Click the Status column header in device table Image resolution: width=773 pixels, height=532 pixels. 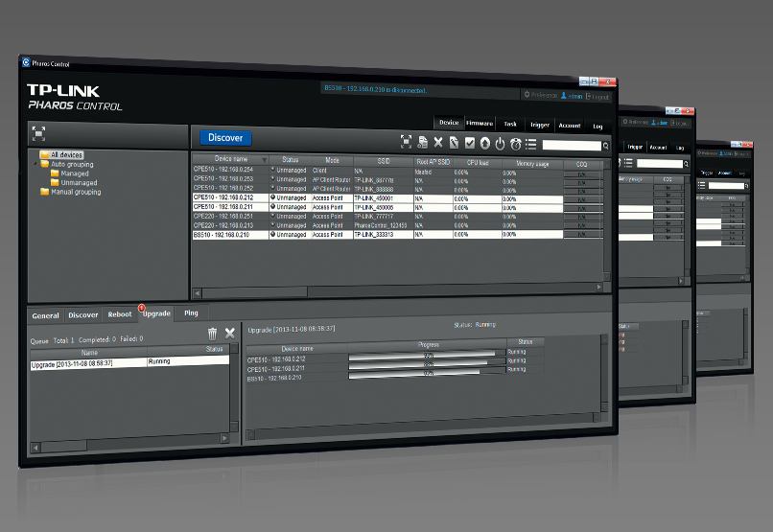pos(291,159)
